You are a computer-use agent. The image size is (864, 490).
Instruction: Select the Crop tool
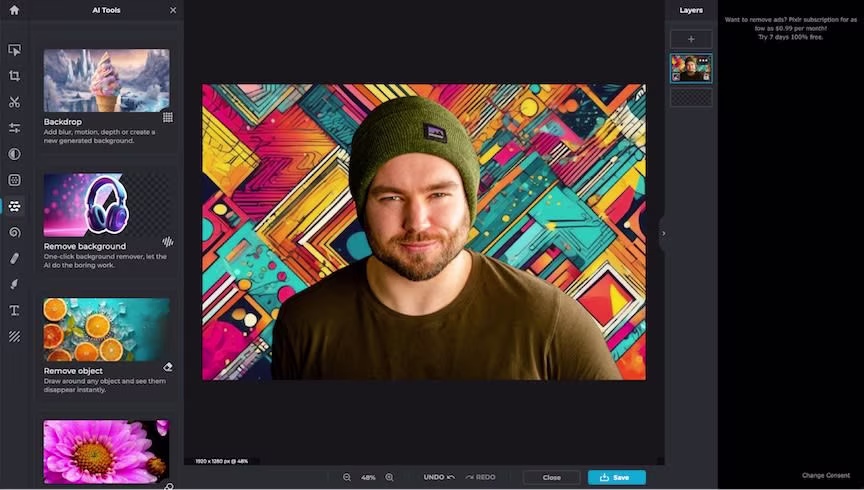click(x=14, y=76)
